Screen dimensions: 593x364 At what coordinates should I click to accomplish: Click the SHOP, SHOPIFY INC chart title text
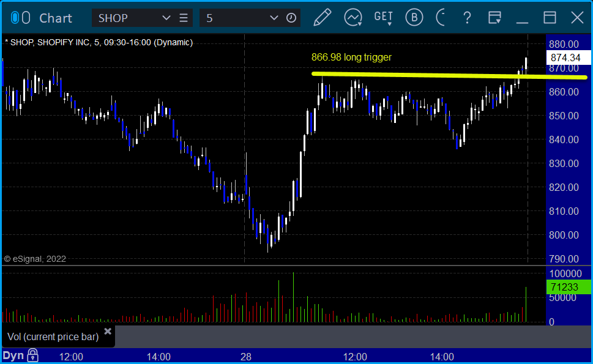(x=99, y=42)
